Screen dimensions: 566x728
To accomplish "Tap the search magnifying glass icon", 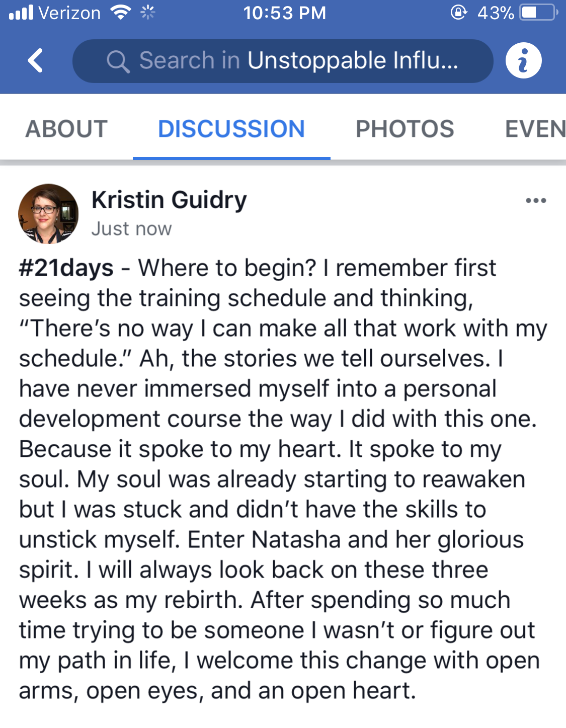I will (x=118, y=61).
